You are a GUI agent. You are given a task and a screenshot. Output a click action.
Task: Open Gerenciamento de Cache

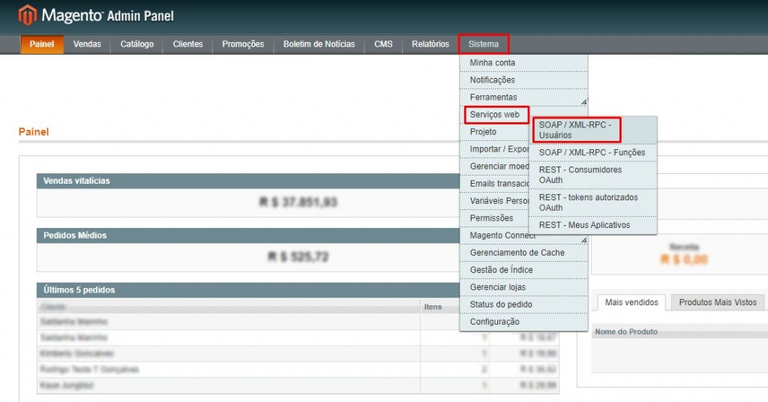[524, 253]
